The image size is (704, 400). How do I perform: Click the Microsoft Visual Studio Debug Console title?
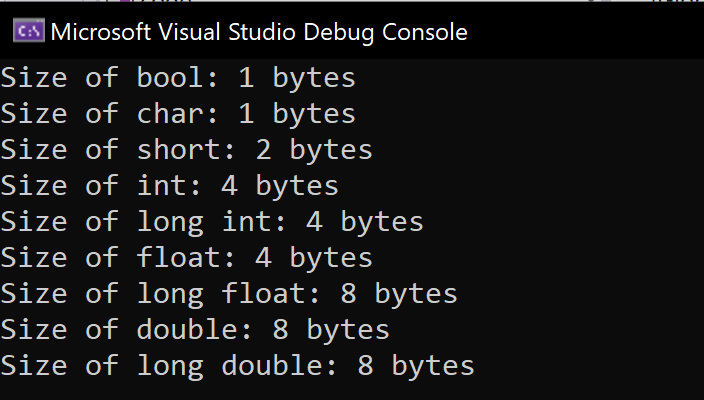pos(259,32)
